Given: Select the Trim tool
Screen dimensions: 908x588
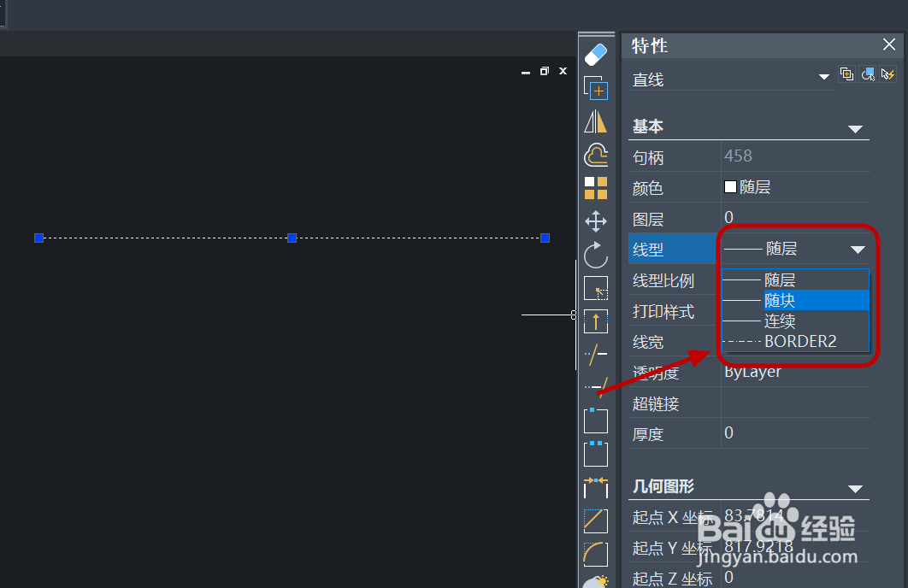Looking at the screenshot, I should (x=596, y=354).
